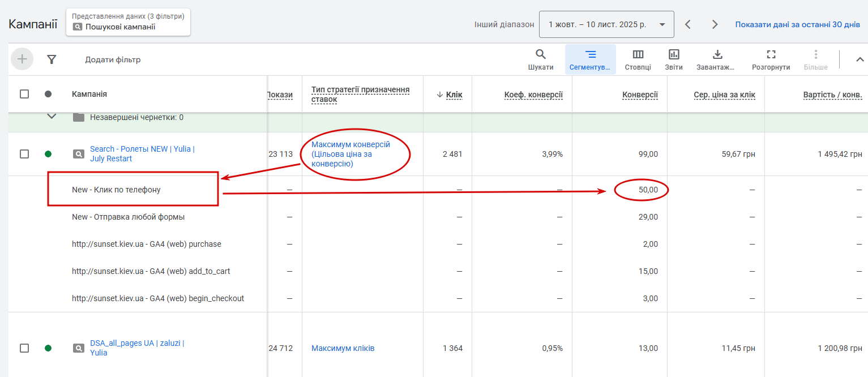
Task: Click the 15,00 conversions value
Action: pyautogui.click(x=648, y=271)
